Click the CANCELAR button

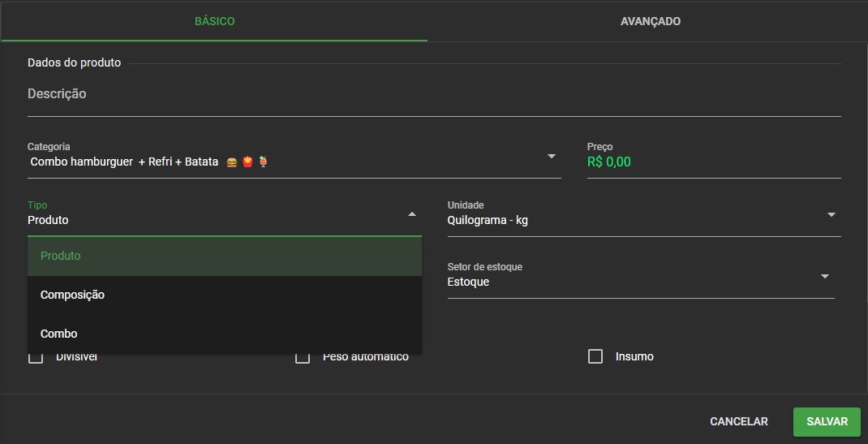pyautogui.click(x=738, y=421)
